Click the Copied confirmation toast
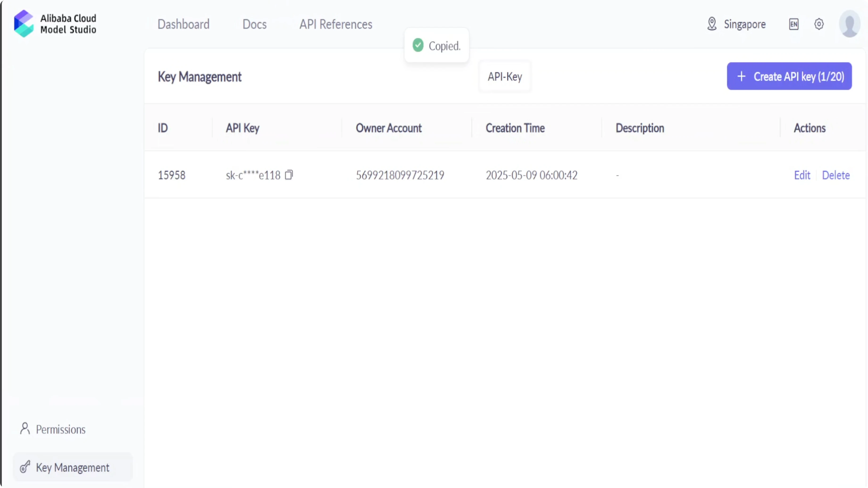The height and width of the screenshot is (488, 868). point(437,45)
